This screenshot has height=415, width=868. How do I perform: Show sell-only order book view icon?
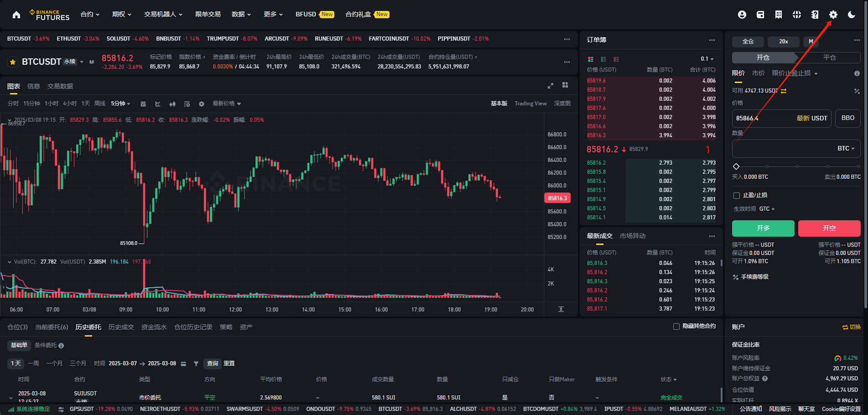pos(616,59)
